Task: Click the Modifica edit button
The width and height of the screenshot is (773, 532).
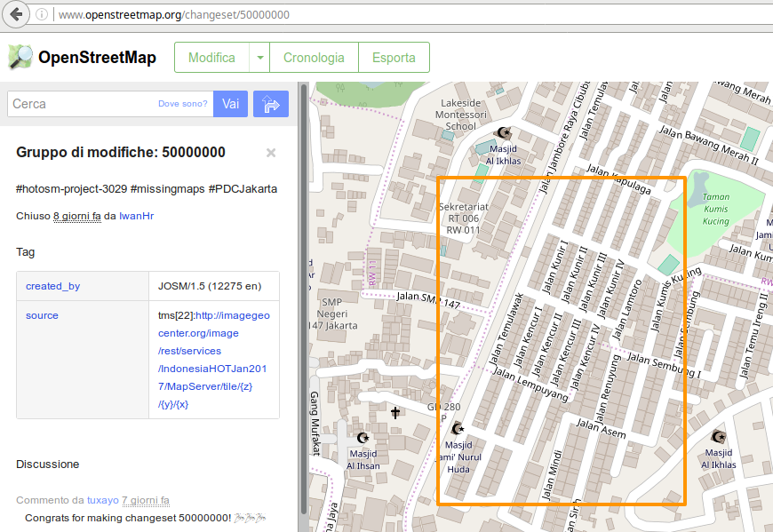Action: pyautogui.click(x=211, y=58)
